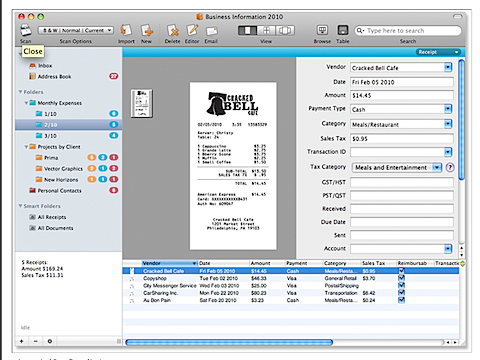
Task: Open Meals and Entertainment tax category dropdown
Action: (x=397, y=167)
